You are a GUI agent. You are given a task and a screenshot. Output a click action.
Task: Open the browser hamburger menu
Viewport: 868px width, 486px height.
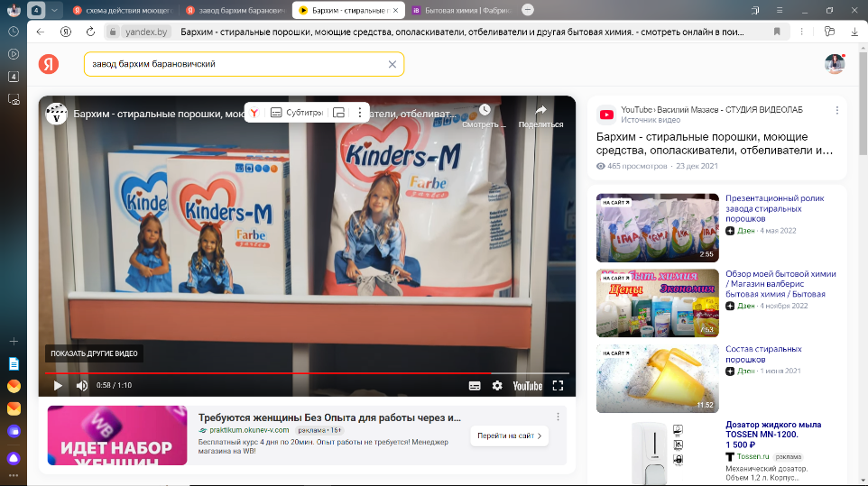tap(780, 10)
